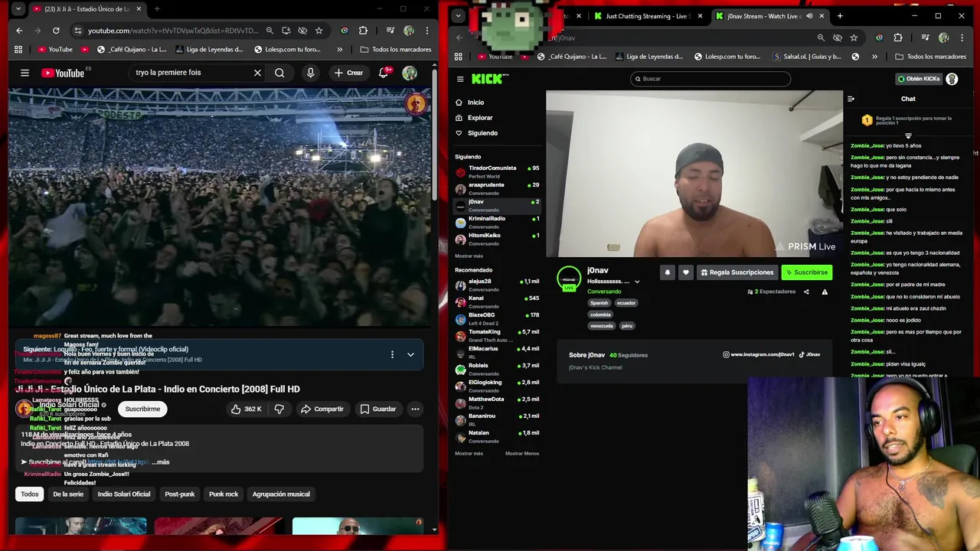Viewport: 980px width, 551px height.
Task: Reload the YouTube browser page
Action: point(56,31)
